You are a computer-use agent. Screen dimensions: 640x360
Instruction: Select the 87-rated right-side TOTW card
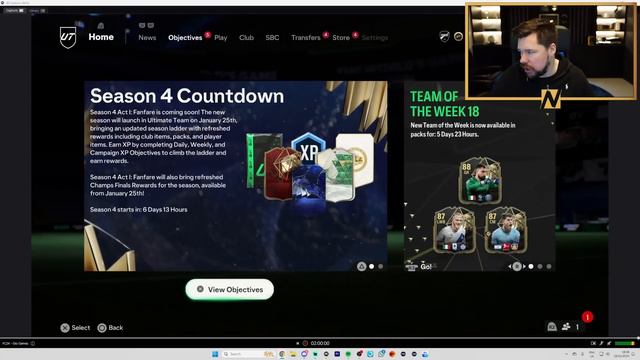[x=506, y=230]
